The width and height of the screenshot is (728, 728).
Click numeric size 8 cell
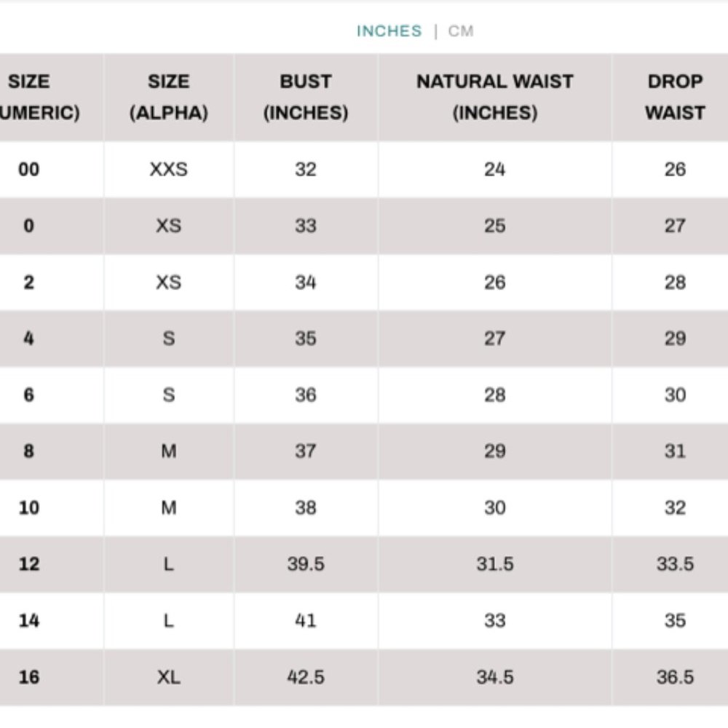pyautogui.click(x=29, y=451)
